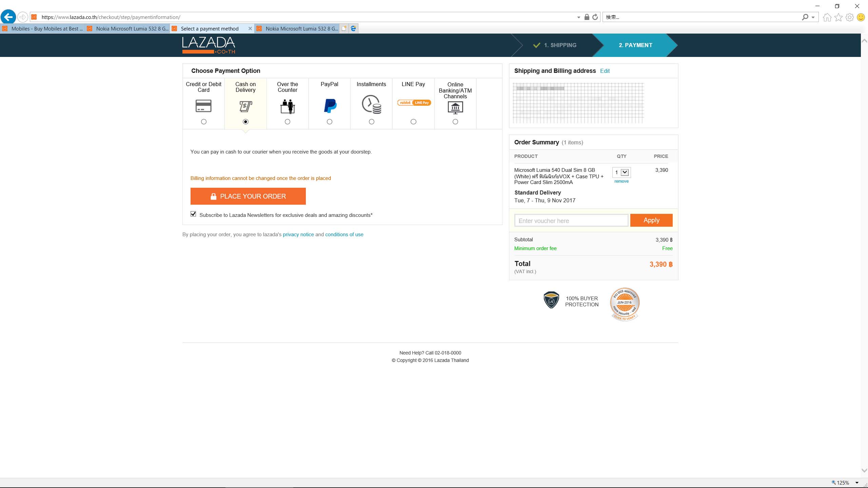Go to 1. Shipping checkout step

[x=555, y=45]
